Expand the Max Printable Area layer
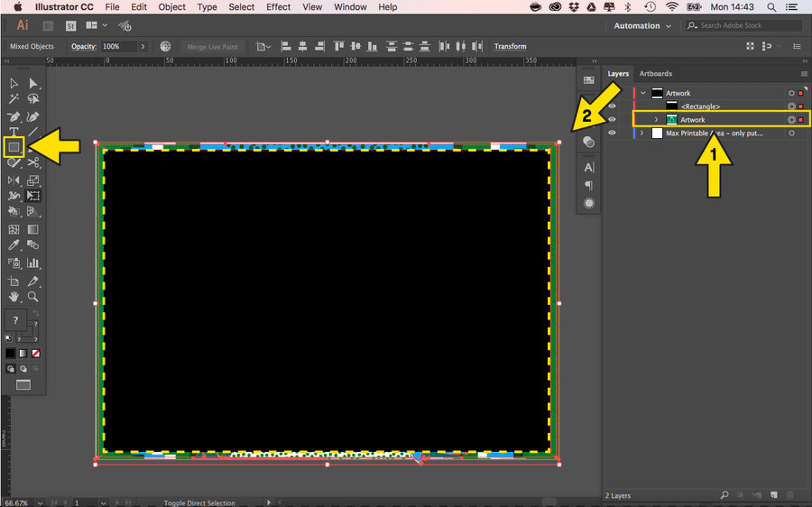Viewport: 812px width, 507px height. coord(642,134)
